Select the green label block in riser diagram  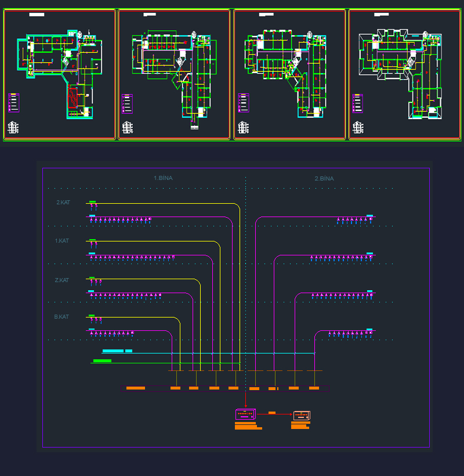point(102,360)
